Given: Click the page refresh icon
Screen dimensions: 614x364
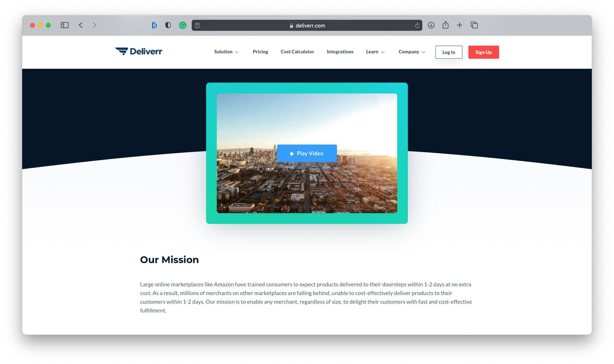Looking at the screenshot, I should (417, 25).
